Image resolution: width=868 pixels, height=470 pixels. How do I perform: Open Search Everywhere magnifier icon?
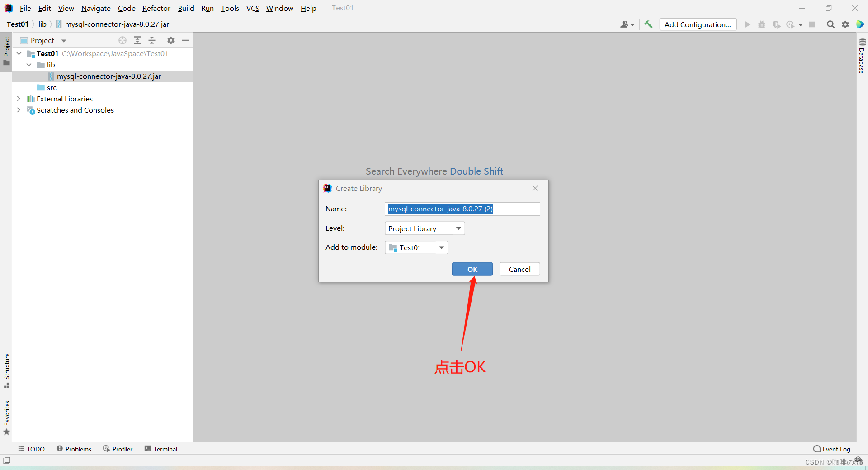[830, 24]
